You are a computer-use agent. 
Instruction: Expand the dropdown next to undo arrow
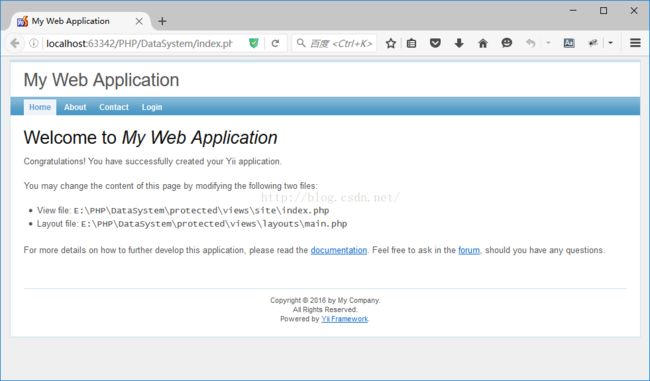click(x=548, y=43)
